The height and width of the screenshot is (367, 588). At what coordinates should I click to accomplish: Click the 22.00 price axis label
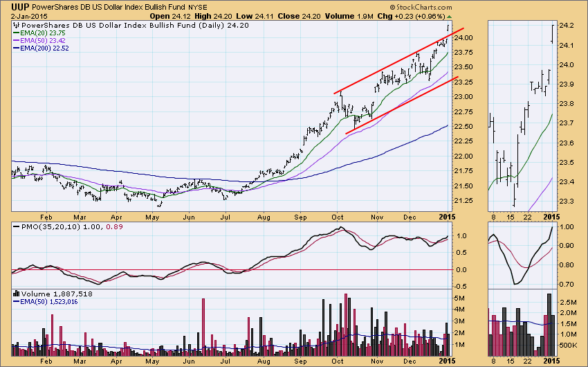463,156
